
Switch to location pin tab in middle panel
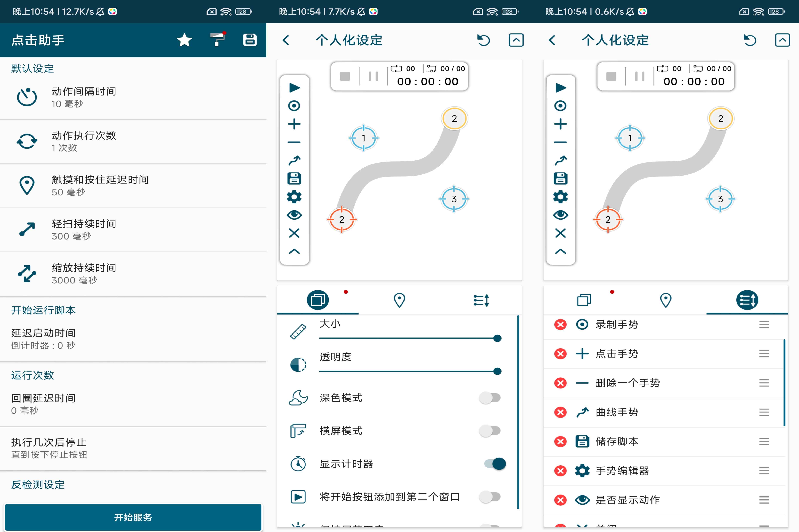coord(399,300)
